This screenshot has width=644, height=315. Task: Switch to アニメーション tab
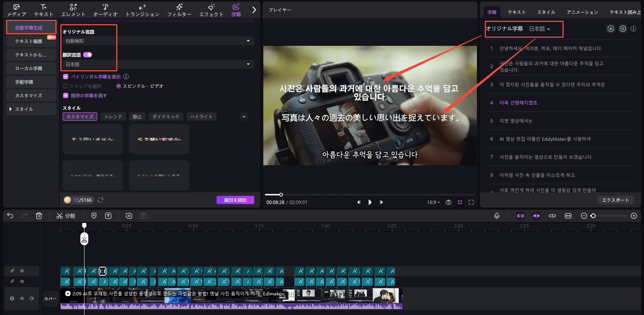(583, 12)
